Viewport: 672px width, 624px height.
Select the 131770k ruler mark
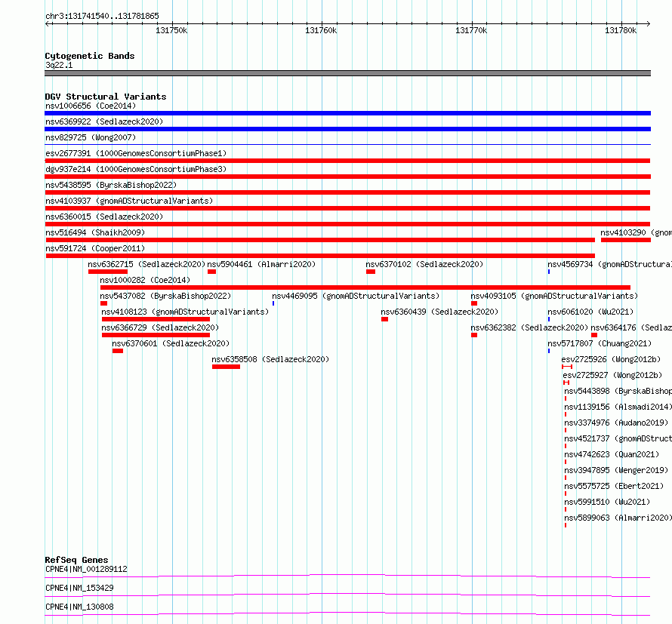[471, 30]
